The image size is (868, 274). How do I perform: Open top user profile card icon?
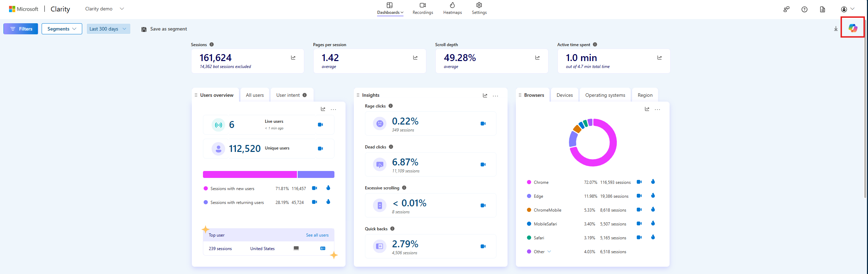[x=323, y=248]
